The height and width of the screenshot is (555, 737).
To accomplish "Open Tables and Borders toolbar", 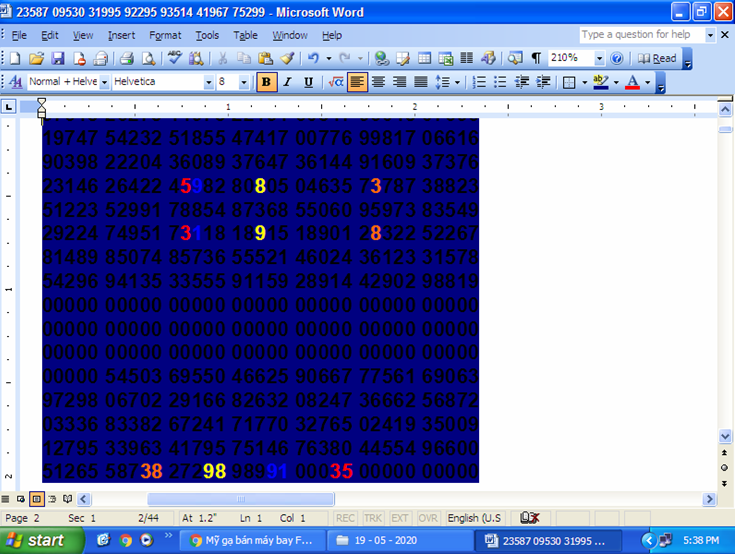I will click(403, 59).
